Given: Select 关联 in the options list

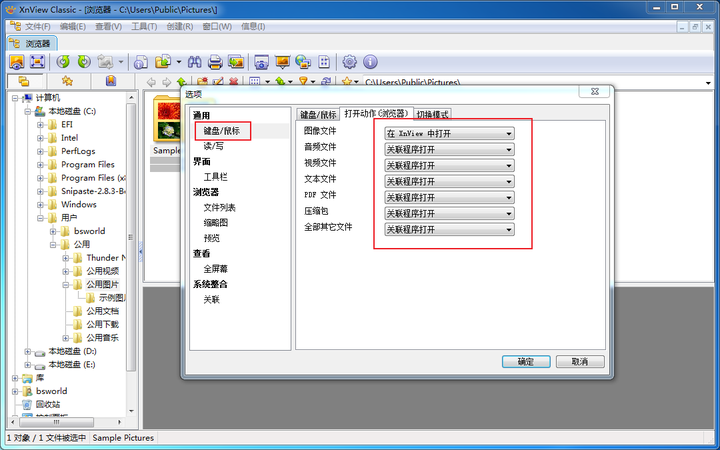Looking at the screenshot, I should click(x=212, y=299).
